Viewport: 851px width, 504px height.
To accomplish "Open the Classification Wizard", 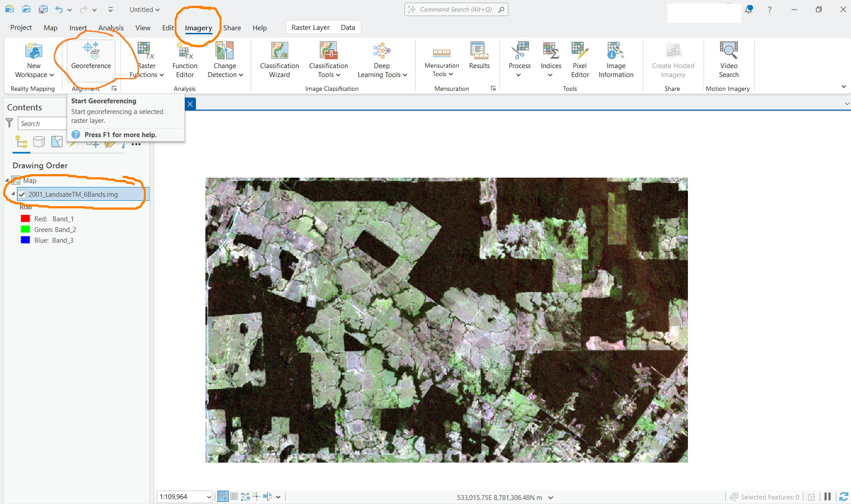I will 278,60.
